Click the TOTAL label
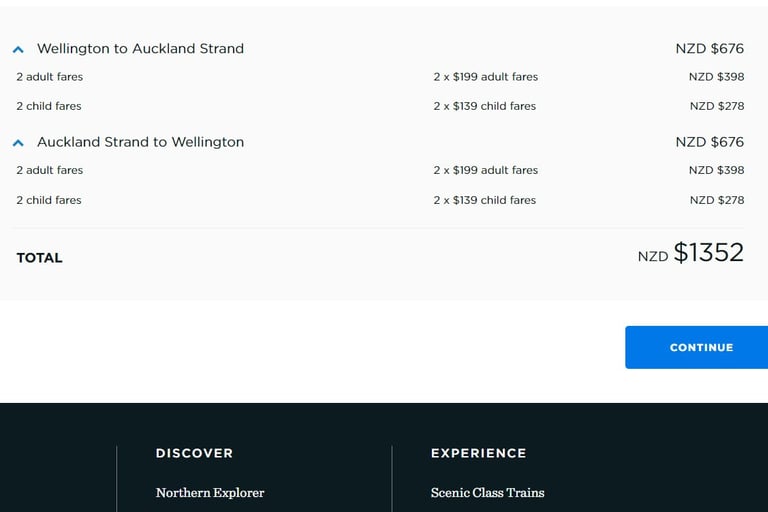This screenshot has height=512, width=768. (39, 258)
